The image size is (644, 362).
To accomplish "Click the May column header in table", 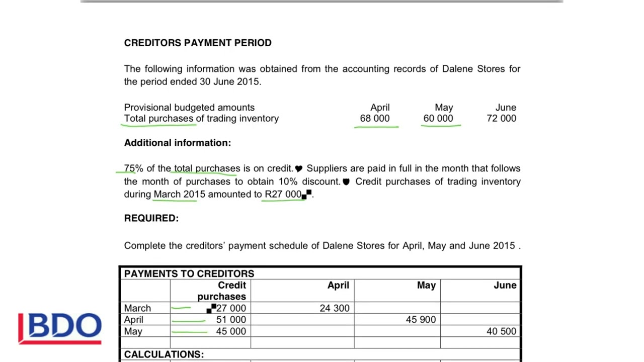I will pos(426,285).
